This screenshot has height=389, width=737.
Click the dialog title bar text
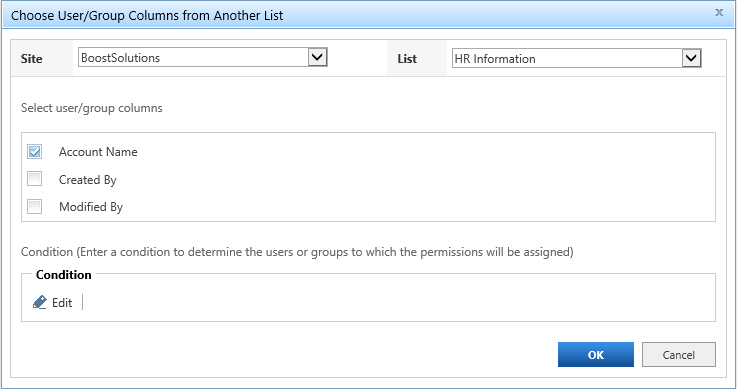[x=147, y=16]
